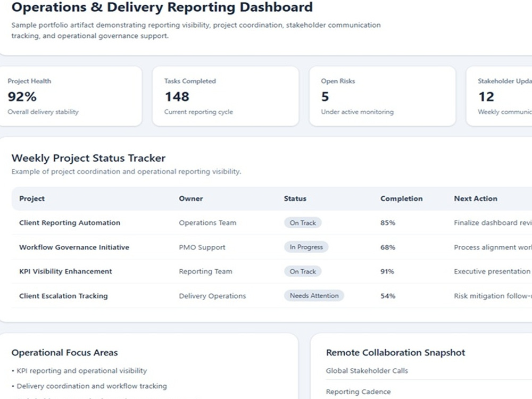Click the 91% completion value
532x399 pixels.
387,271
